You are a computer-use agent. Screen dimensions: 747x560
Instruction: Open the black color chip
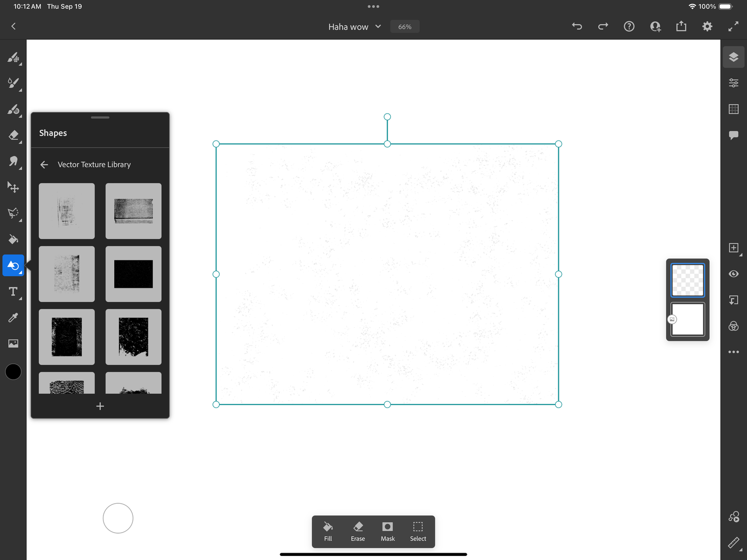tap(13, 371)
